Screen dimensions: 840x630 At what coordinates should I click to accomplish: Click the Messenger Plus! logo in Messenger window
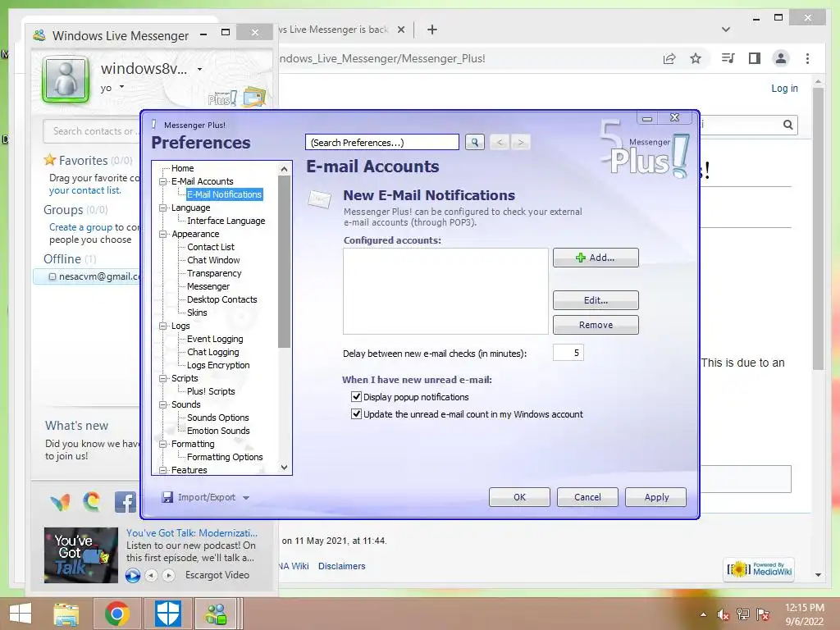click(222, 98)
